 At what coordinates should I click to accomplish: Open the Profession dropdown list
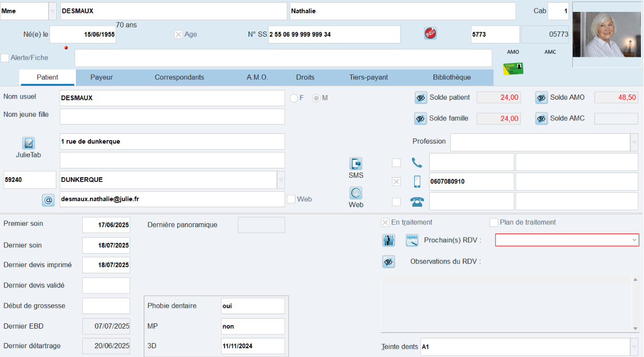click(634, 142)
